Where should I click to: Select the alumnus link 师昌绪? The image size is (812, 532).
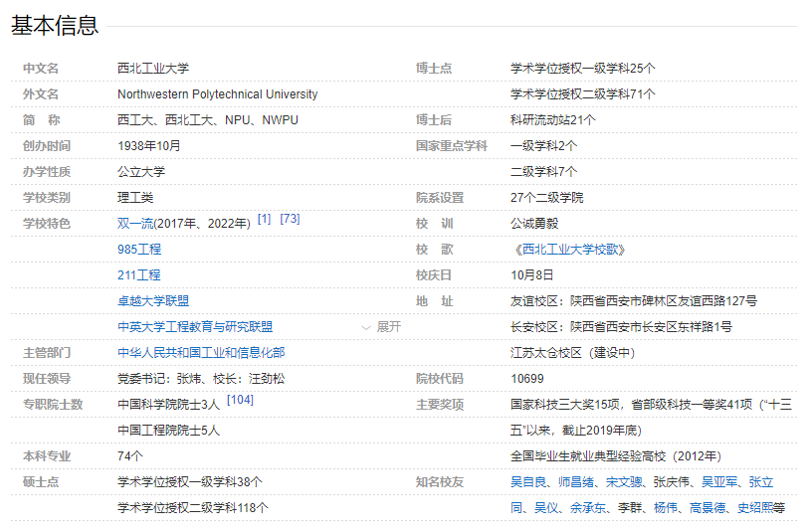tap(576, 481)
